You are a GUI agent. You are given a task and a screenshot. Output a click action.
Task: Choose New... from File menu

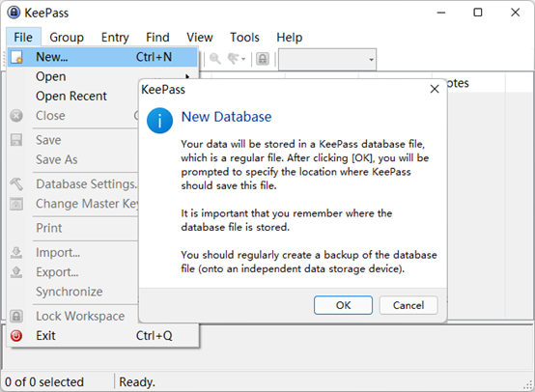click(x=102, y=57)
